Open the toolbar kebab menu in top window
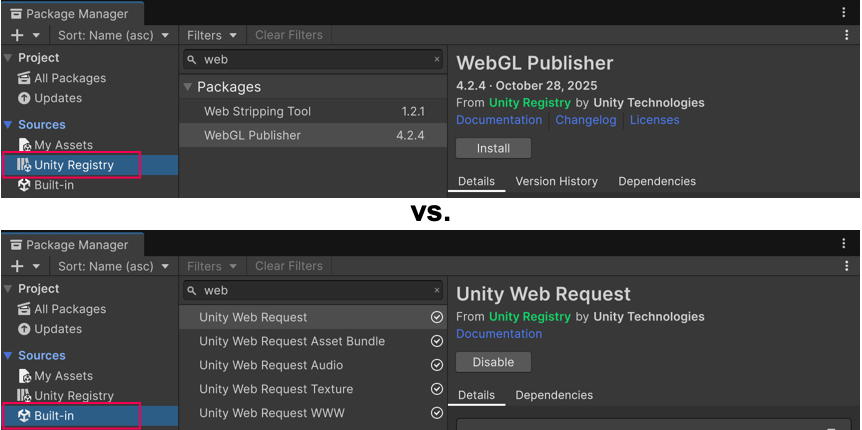Screen dimensions: 862x430 pos(847,35)
